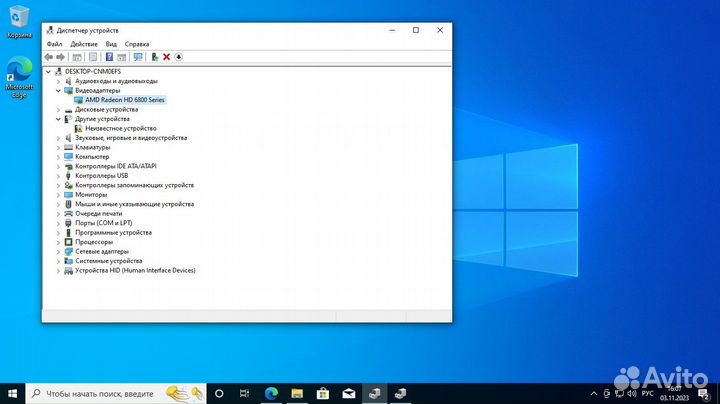Open the volume control in system tray

pos(632,393)
